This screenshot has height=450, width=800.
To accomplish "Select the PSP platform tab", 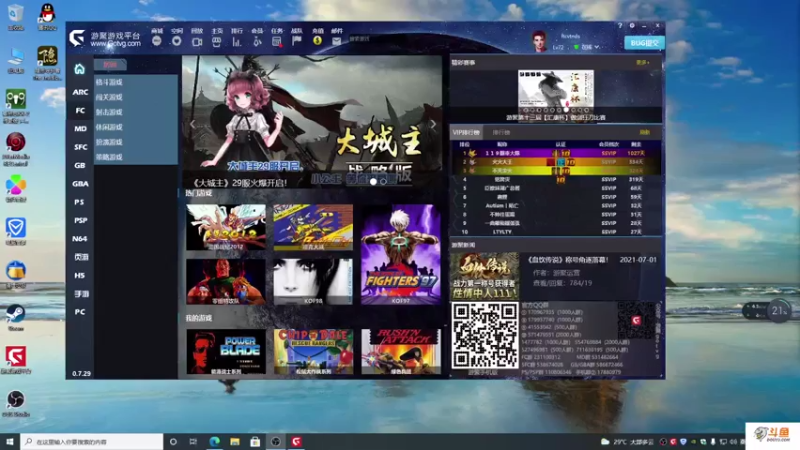I will point(80,220).
